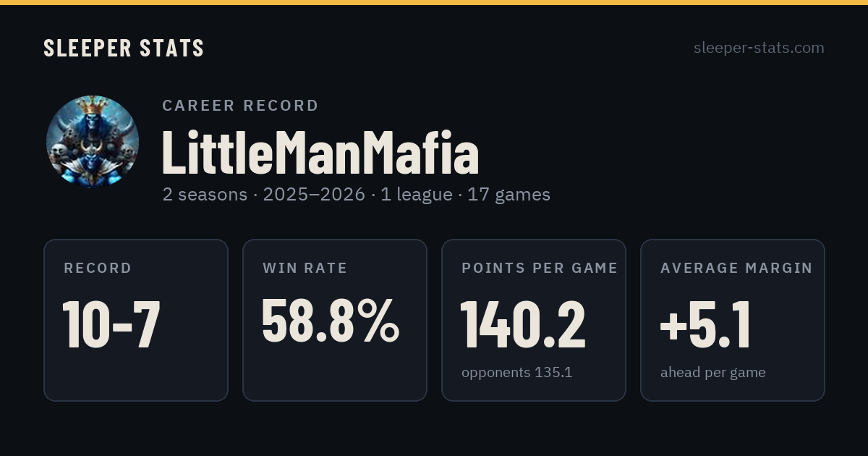This screenshot has width=868, height=456.
Task: Select the LittleManMafia username heading
Action: [320, 153]
